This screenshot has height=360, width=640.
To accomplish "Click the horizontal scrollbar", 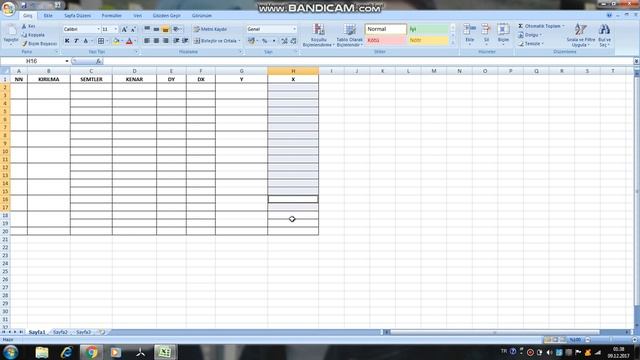I will (495, 332).
